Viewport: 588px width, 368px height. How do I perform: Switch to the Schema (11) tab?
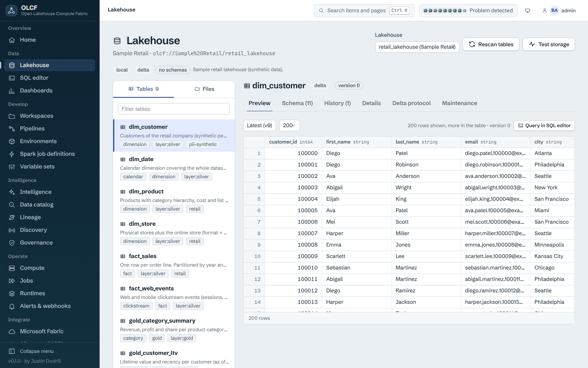pyautogui.click(x=297, y=103)
